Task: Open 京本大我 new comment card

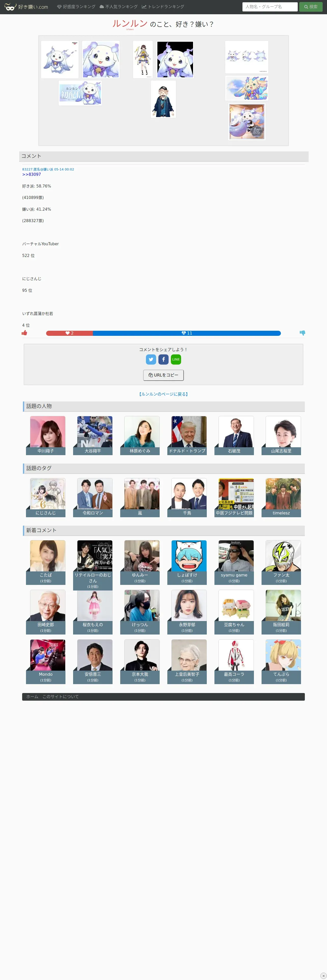Action: pos(140,661)
